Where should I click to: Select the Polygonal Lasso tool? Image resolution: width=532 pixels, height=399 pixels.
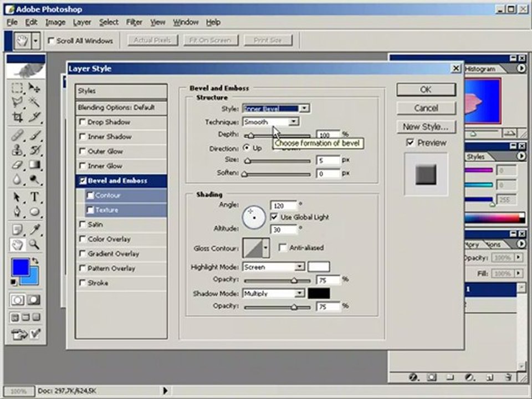(17, 102)
